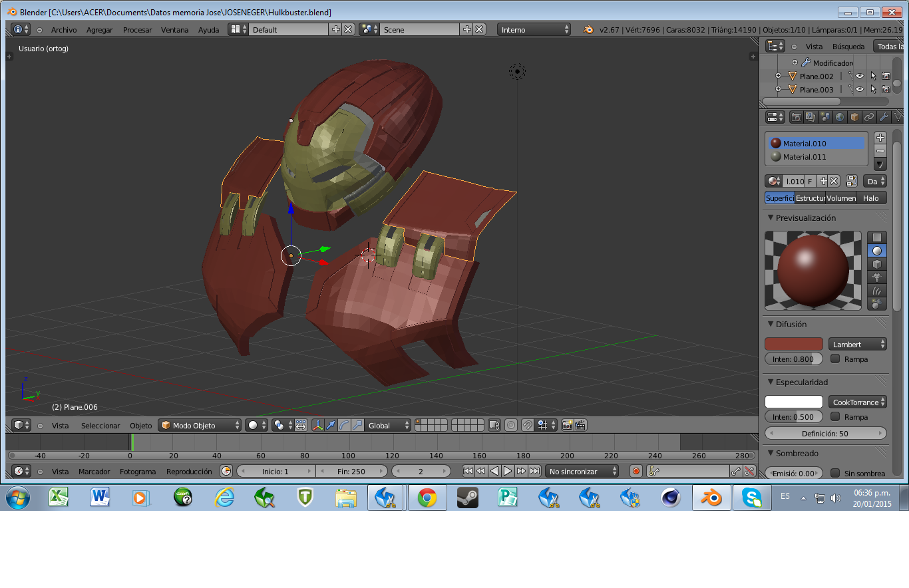The height and width of the screenshot is (588, 909).
Task: Click OpenGL render active viewport image icon
Action: click(x=567, y=425)
